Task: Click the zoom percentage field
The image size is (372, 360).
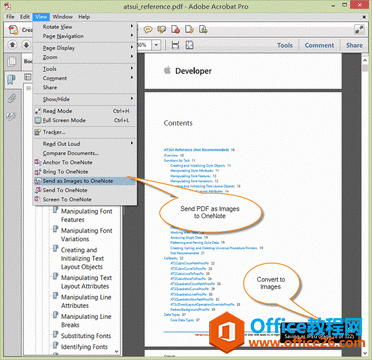Action: [144, 45]
